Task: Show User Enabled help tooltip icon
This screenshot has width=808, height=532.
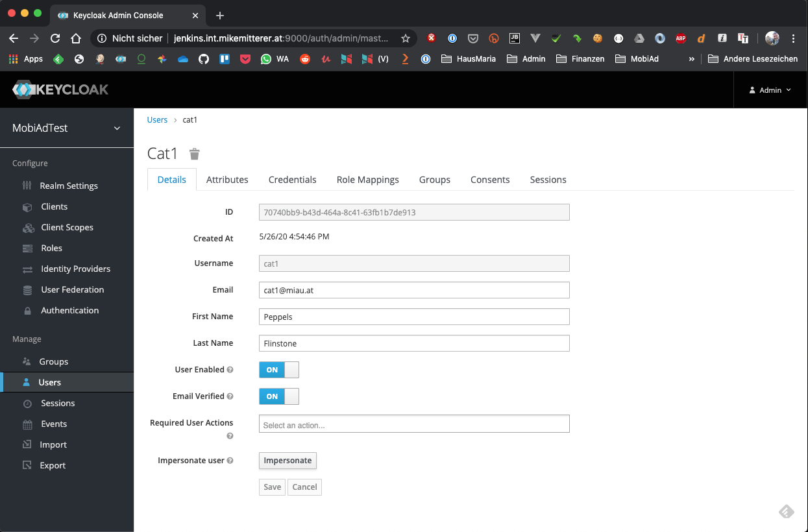Action: 230,370
